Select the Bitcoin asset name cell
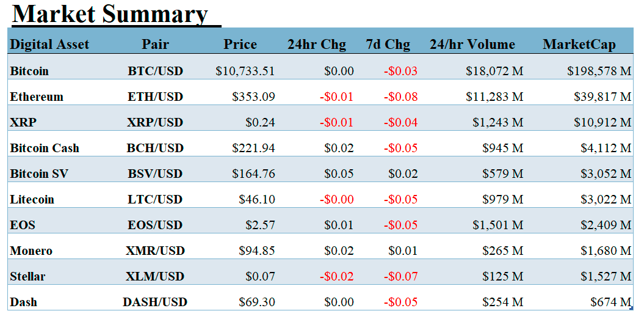The width and height of the screenshot is (644, 319). (x=29, y=71)
